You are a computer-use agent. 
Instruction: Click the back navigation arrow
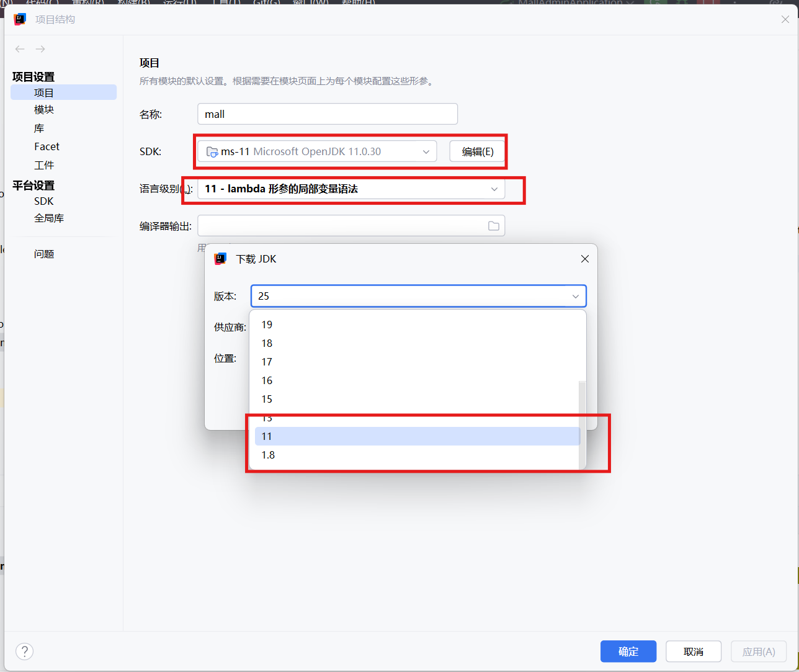pos(20,49)
